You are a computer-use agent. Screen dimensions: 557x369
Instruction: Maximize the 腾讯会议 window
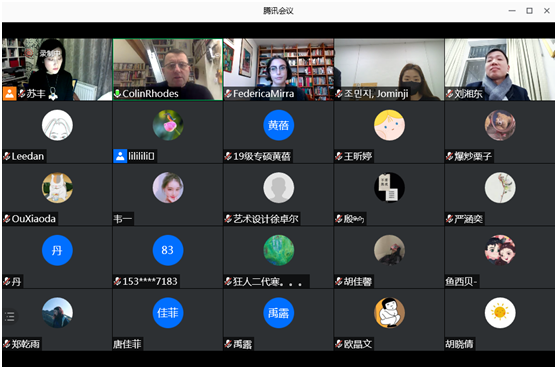coord(529,11)
